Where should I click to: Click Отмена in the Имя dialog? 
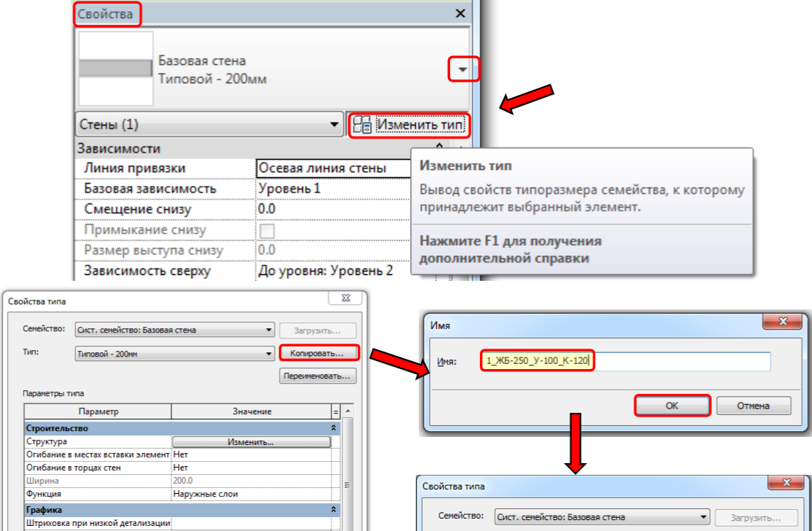(x=754, y=406)
